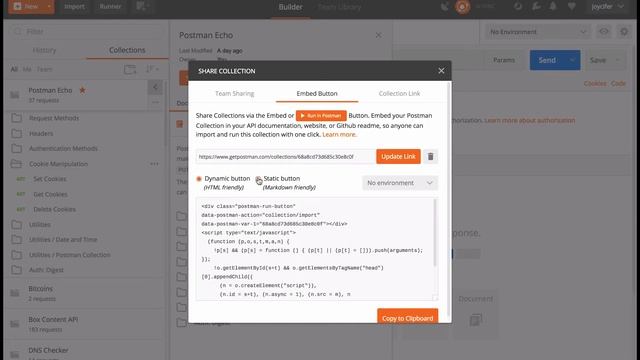
Task: Follow the Learn more link in dialog
Action: click(x=339, y=134)
